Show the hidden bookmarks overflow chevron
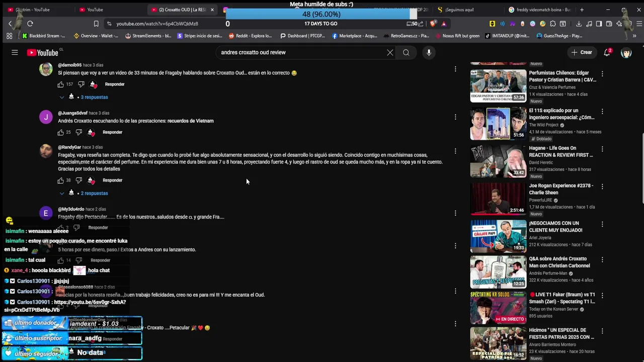 point(634,36)
